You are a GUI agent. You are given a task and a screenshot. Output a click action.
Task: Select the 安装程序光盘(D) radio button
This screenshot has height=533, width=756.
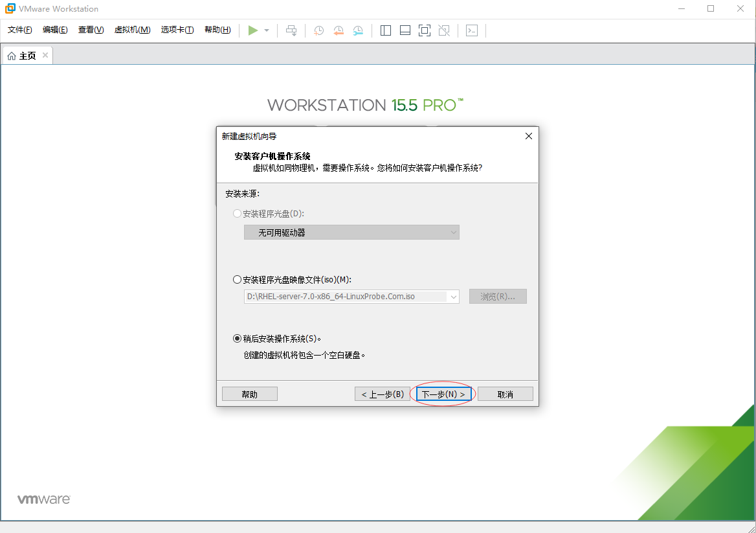click(x=237, y=213)
